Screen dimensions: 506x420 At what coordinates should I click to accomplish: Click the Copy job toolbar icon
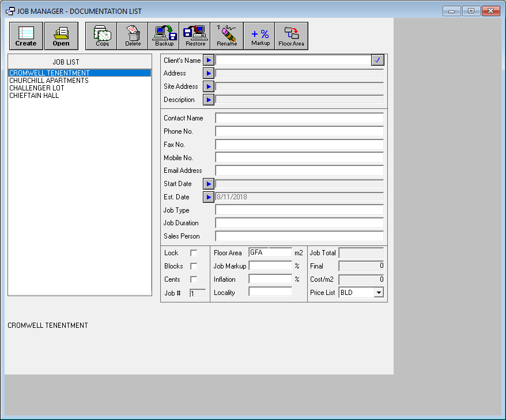(x=101, y=36)
